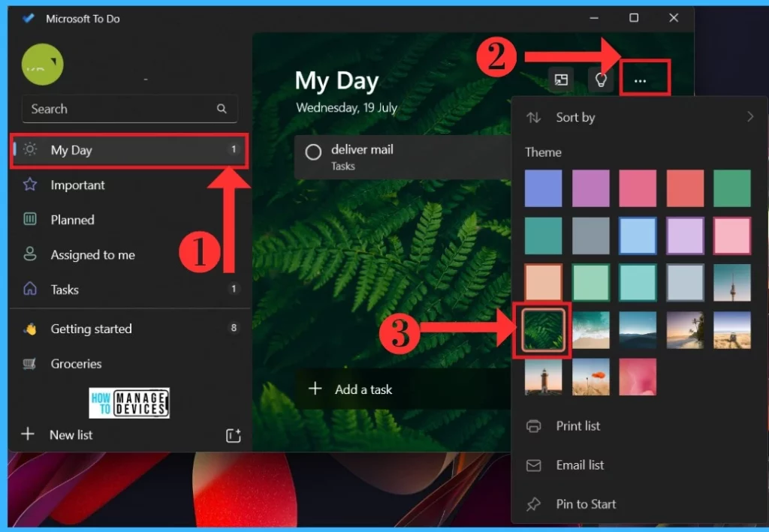Click the Tasks home icon
The height and width of the screenshot is (532, 769).
(x=30, y=289)
